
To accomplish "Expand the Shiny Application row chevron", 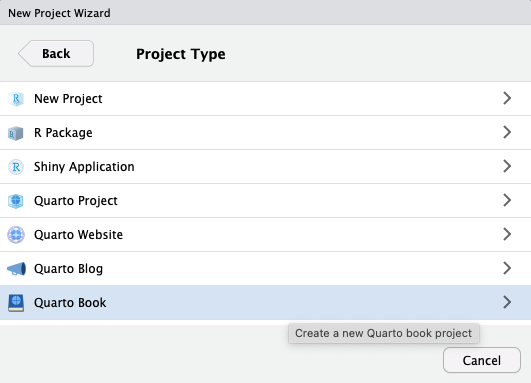I will pos(507,166).
